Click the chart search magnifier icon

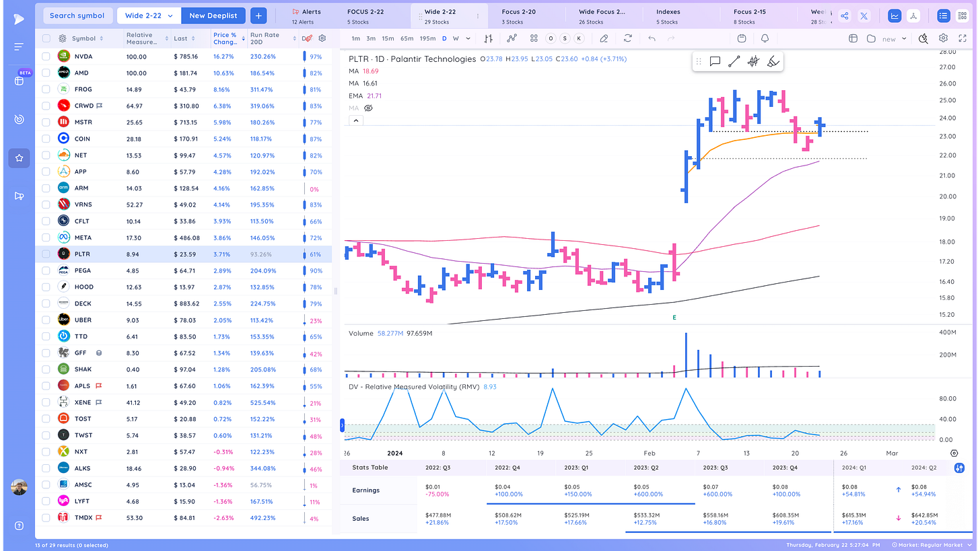click(924, 38)
